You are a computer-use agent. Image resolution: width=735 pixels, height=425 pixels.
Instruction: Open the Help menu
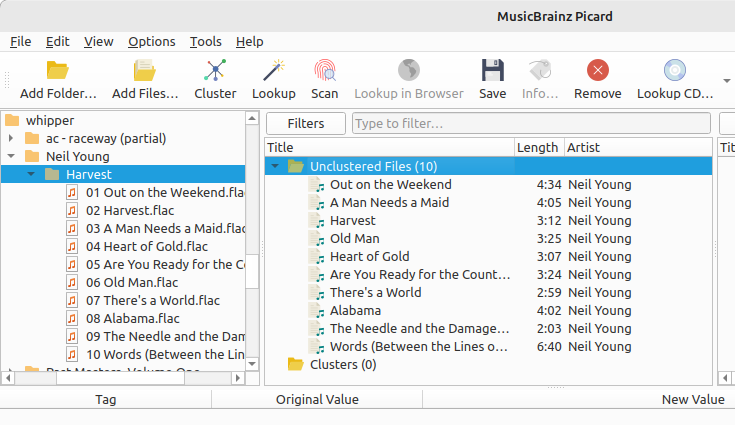tap(249, 42)
